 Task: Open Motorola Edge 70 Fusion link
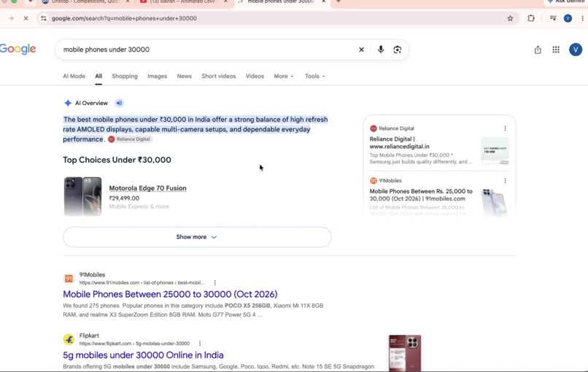[x=147, y=188]
